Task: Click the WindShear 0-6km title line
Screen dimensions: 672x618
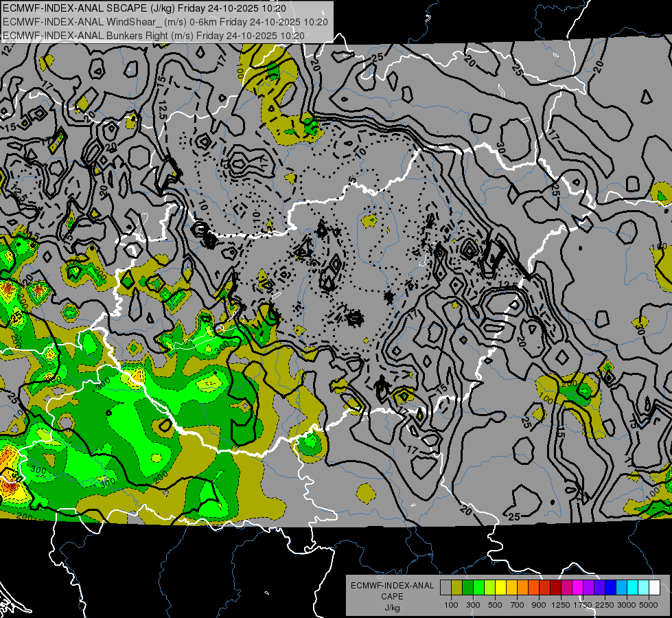Action: [x=165, y=22]
